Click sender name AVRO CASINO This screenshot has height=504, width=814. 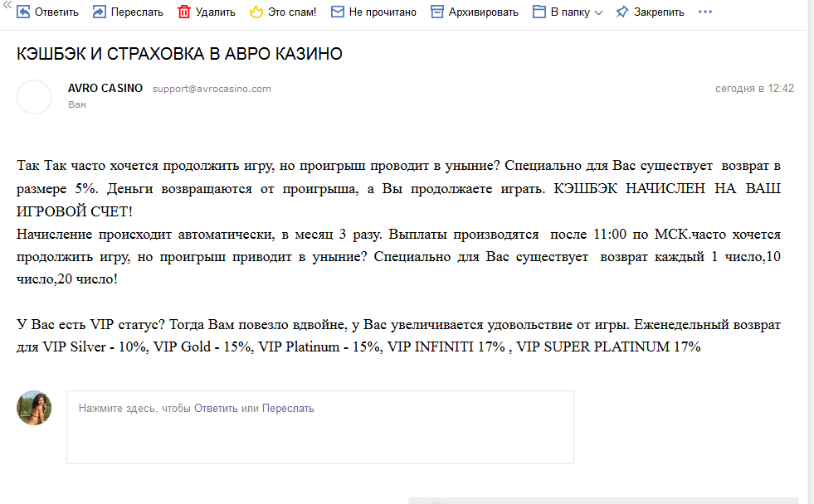coord(105,89)
